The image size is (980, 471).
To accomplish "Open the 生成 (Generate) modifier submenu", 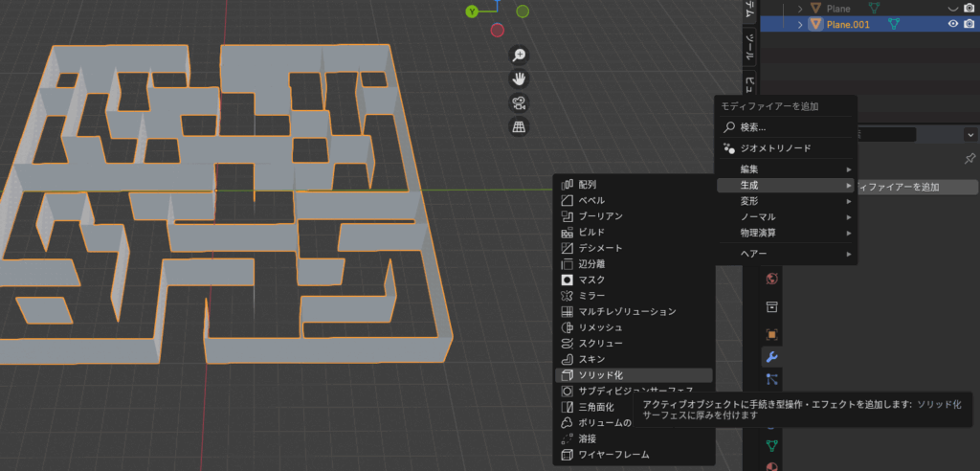I will tap(786, 185).
